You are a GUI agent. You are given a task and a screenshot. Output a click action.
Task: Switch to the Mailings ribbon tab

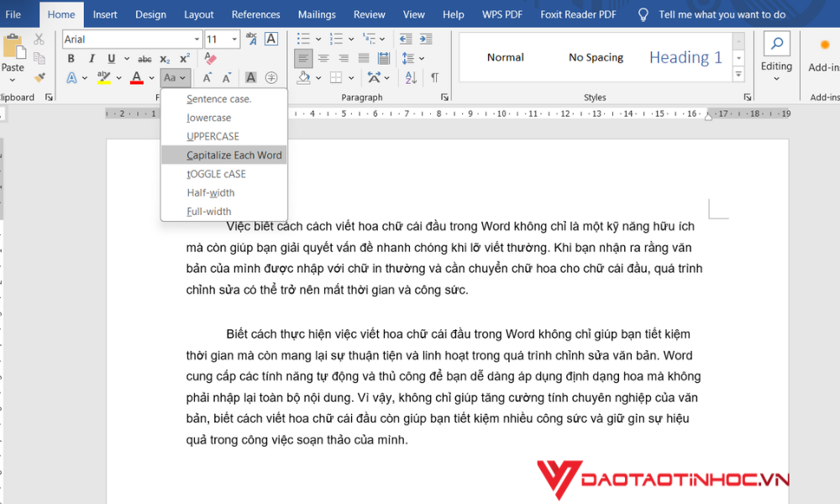pyautogui.click(x=317, y=14)
